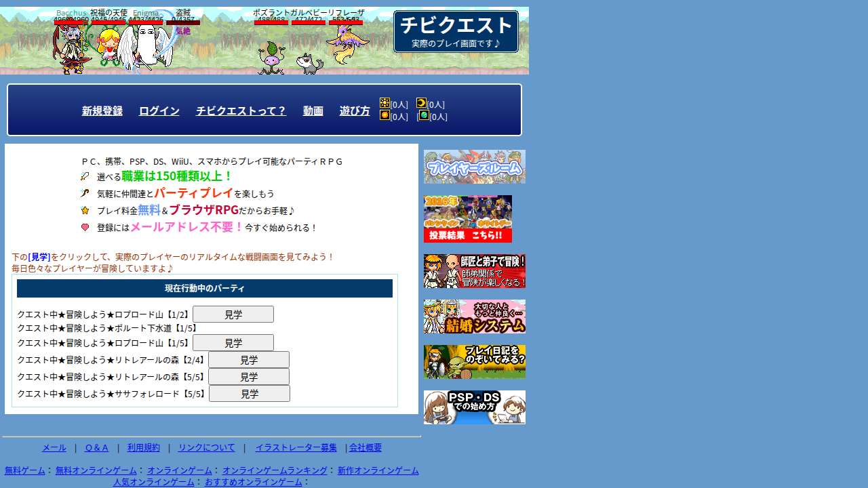868x488 pixels.
Task: Open the 遊び方 how-to-play page
Action: 355,110
